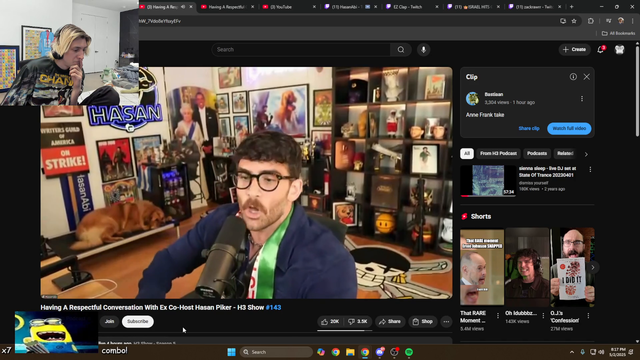Click the Share button under video
This screenshot has height=360, width=640.
[x=390, y=322]
